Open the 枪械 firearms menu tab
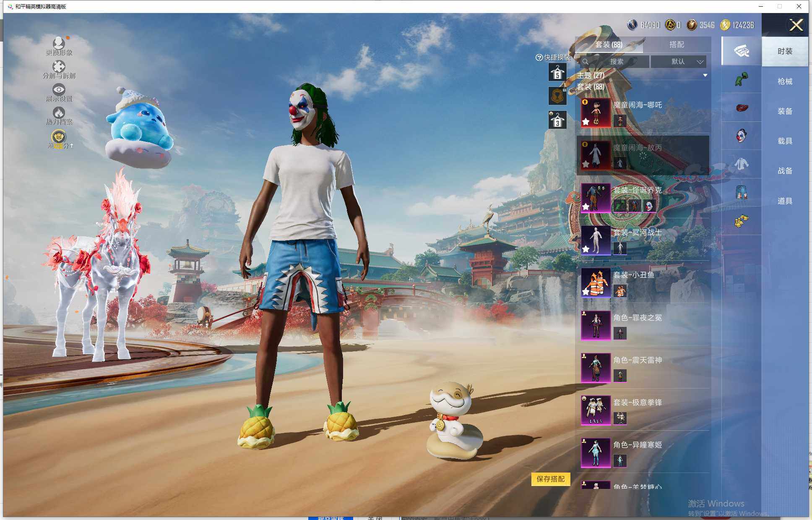This screenshot has height=520, width=812. pos(785,81)
